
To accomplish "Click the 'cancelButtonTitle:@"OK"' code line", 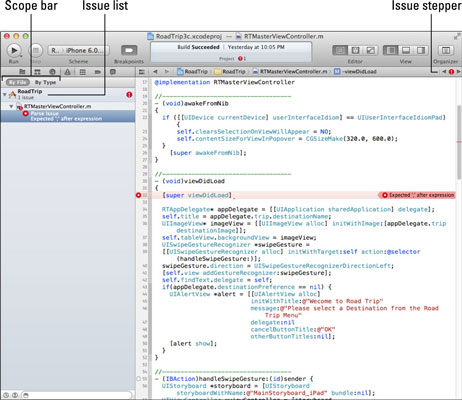I will click(293, 329).
